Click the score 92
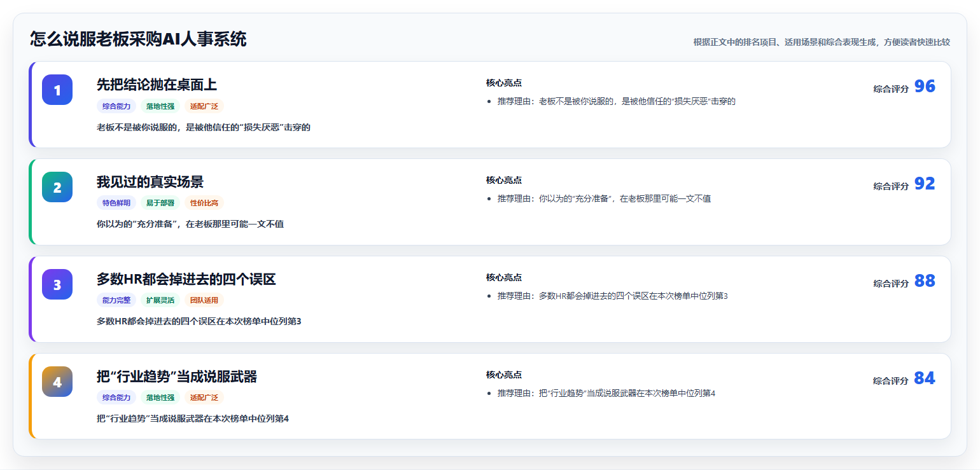 (925, 184)
